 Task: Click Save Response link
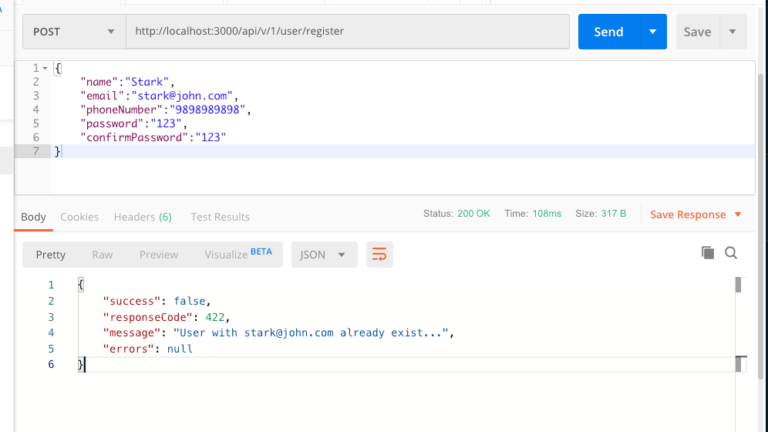pyautogui.click(x=696, y=215)
